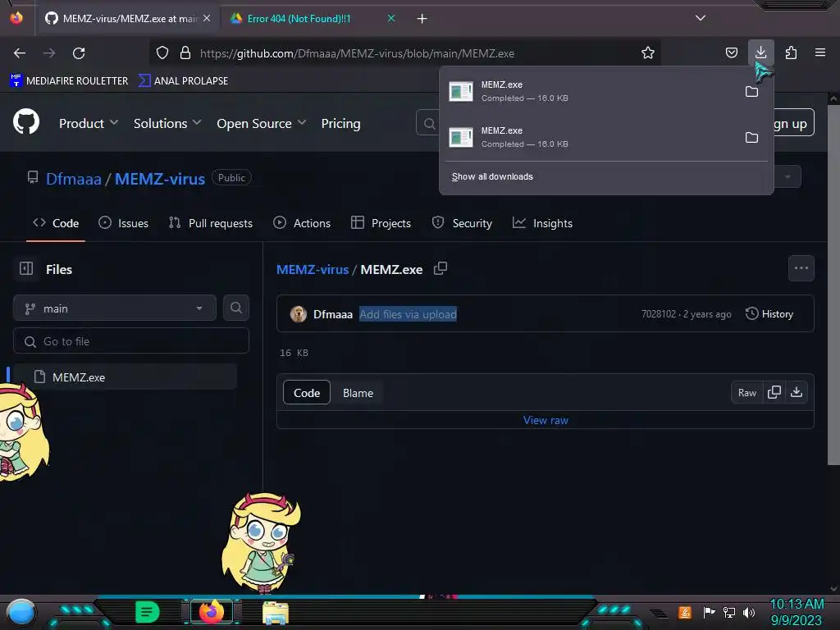Open green notes app in taskbar
The image size is (840, 630).
coord(148,612)
